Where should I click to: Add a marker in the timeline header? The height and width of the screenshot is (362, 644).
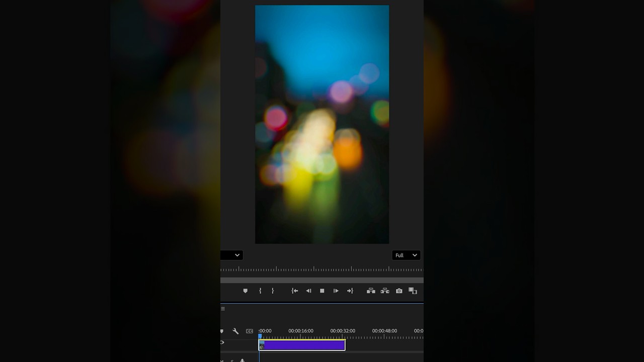point(222,331)
